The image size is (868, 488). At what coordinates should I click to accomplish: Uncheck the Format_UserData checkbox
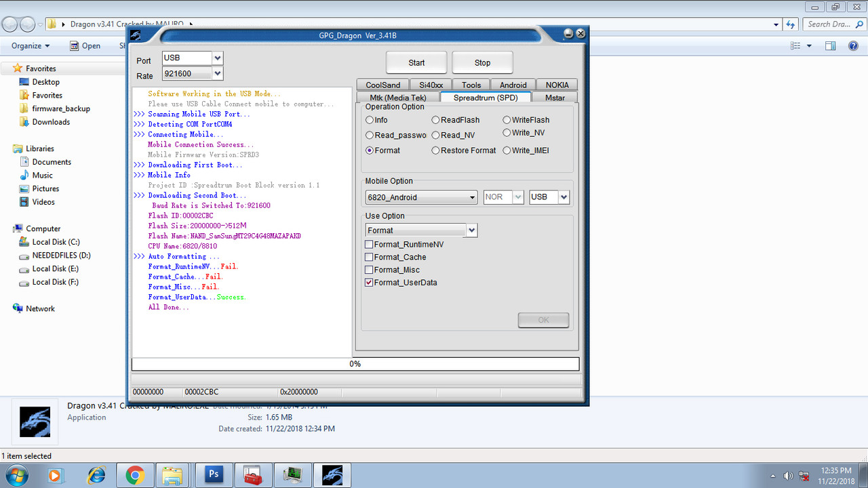point(369,283)
